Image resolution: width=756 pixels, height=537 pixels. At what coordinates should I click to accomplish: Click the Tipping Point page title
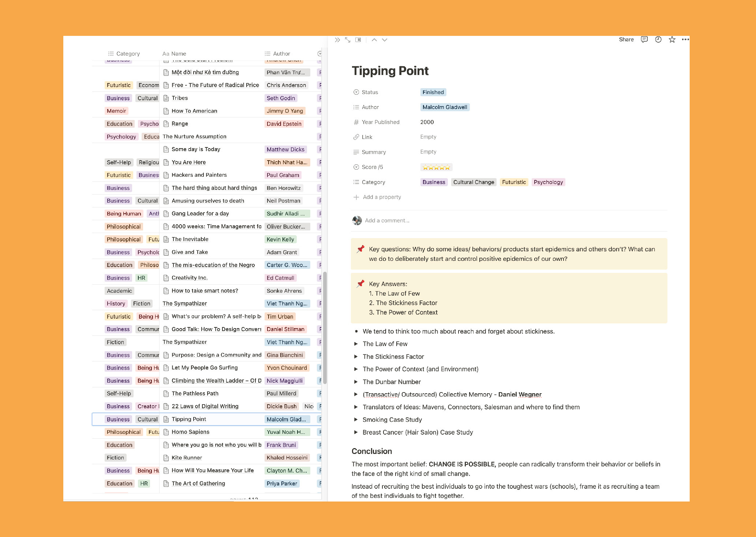tap(390, 71)
